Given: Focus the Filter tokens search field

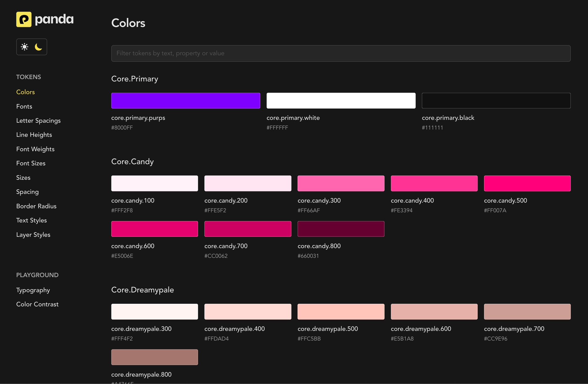Looking at the screenshot, I should pyautogui.click(x=341, y=53).
